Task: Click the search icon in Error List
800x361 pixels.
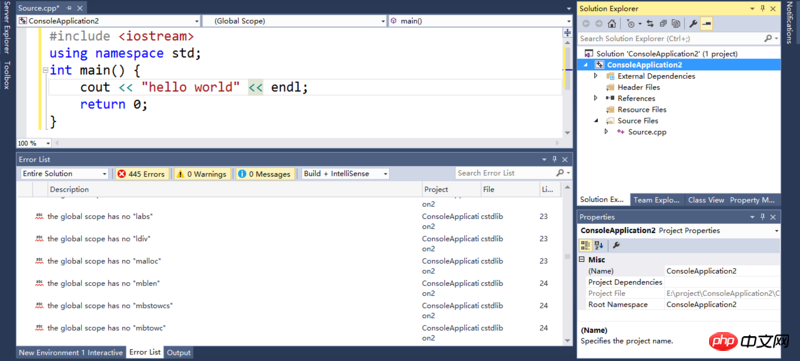Action: pos(560,173)
